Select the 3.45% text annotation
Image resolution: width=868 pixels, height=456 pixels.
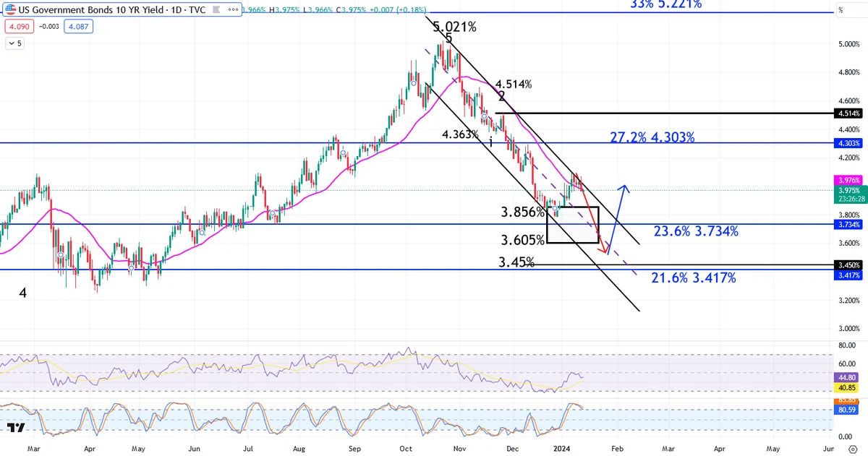pyautogui.click(x=516, y=262)
